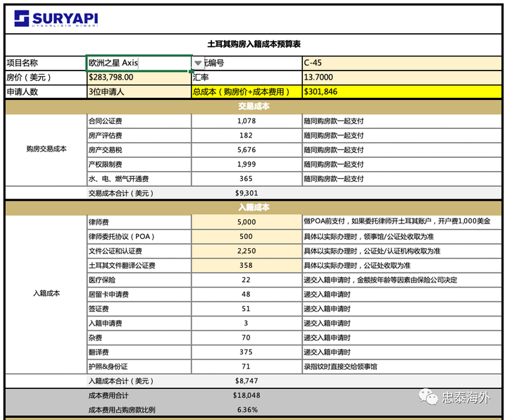Click the 汇率 label cell

click(246, 78)
